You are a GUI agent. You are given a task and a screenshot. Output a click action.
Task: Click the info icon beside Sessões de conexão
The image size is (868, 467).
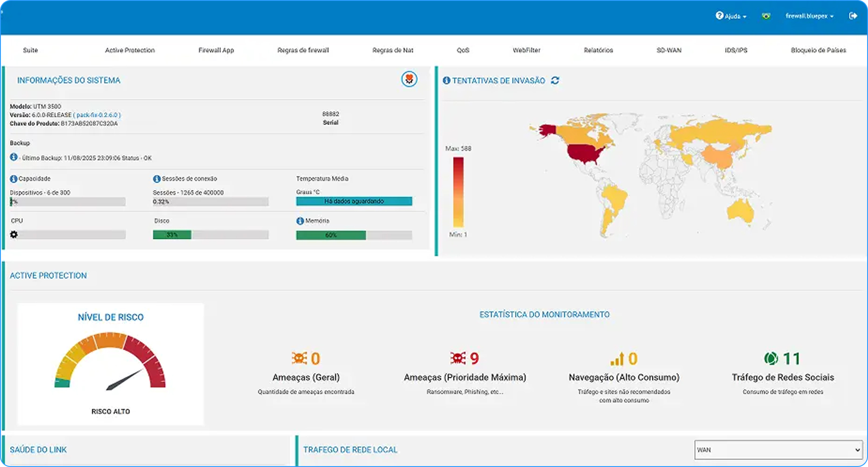tap(157, 179)
